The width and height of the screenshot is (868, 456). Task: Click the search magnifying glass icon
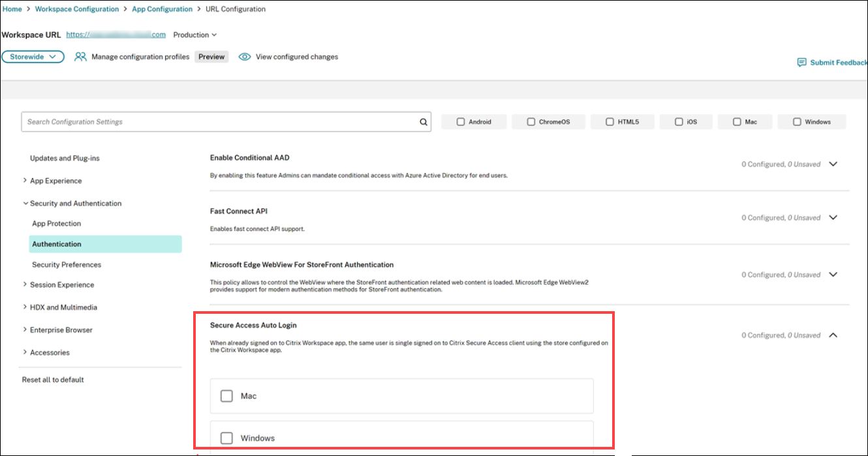[423, 122]
